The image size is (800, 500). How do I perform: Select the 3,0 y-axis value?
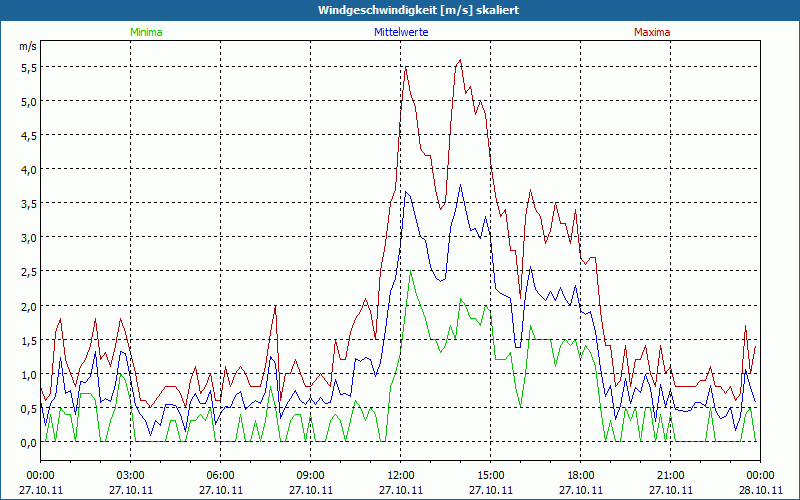click(x=29, y=238)
